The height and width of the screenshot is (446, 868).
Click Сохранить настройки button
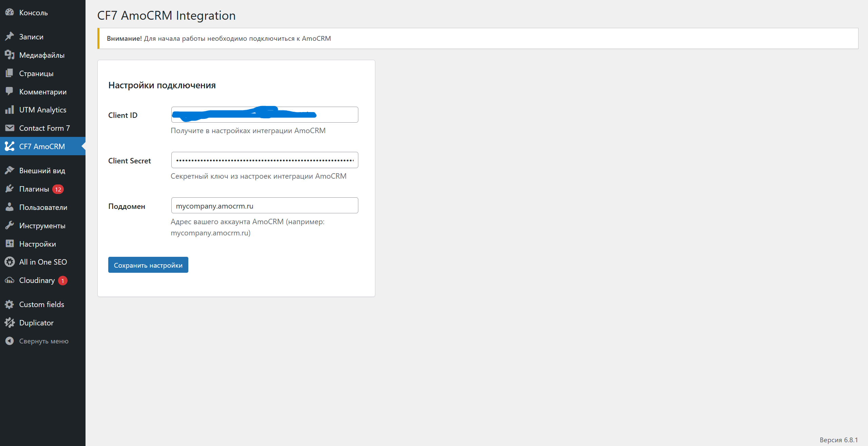tap(148, 265)
